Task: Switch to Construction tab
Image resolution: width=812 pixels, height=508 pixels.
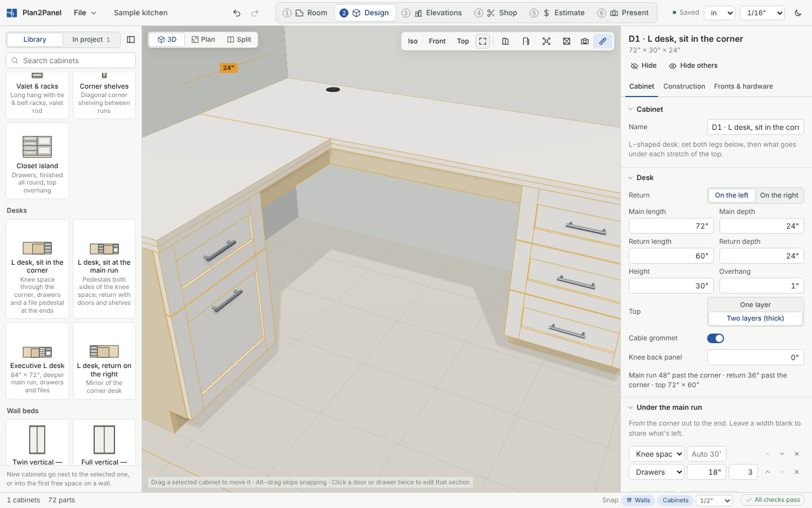Action: click(x=684, y=86)
